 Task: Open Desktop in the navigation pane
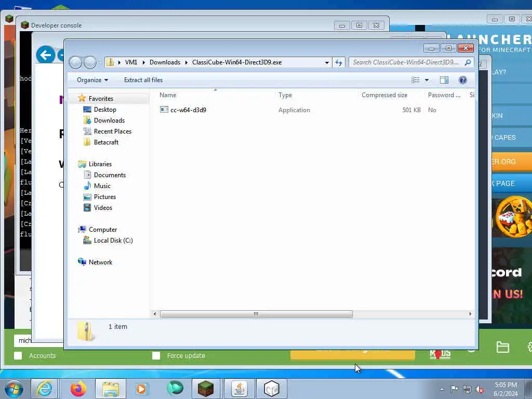[105, 110]
